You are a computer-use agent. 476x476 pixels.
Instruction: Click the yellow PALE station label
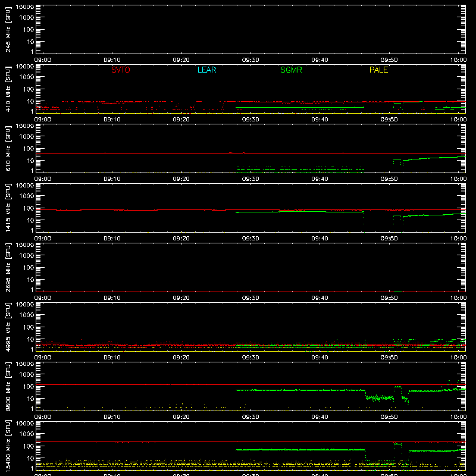coord(378,70)
